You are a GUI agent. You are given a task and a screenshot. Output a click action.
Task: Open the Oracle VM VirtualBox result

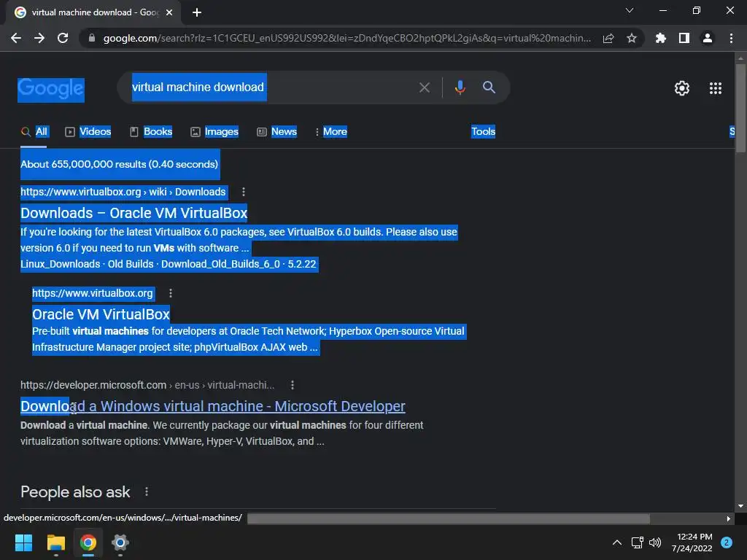click(x=101, y=314)
